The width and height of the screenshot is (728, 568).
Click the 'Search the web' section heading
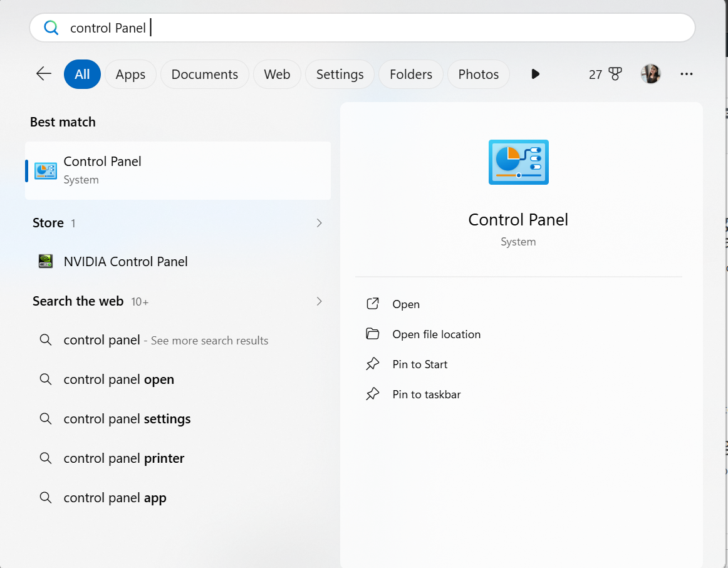78,301
